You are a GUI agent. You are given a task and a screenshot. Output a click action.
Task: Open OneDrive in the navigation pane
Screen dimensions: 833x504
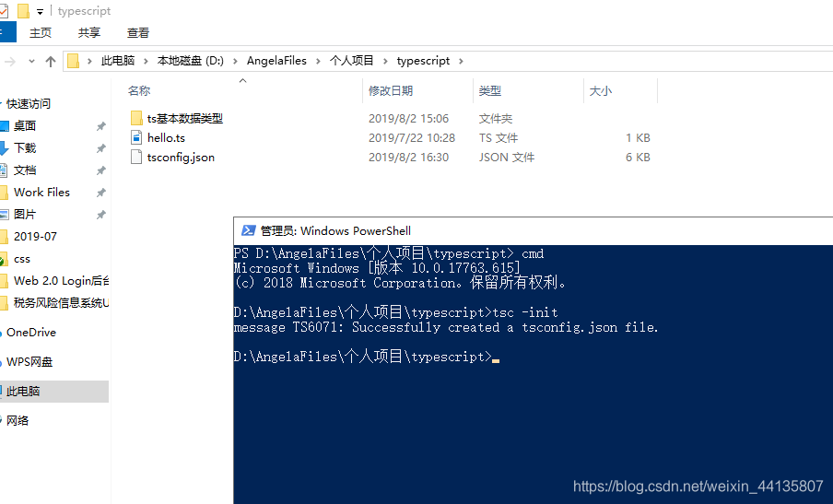tap(31, 333)
